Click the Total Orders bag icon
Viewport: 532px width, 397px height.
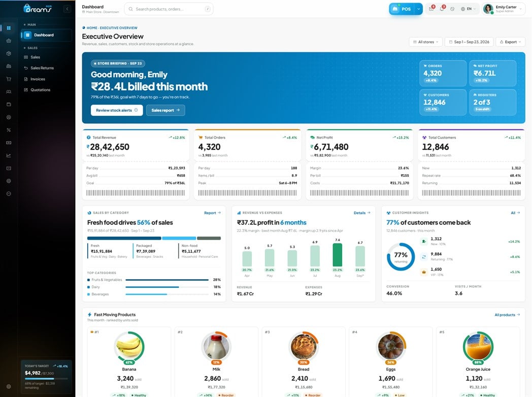[201, 138]
